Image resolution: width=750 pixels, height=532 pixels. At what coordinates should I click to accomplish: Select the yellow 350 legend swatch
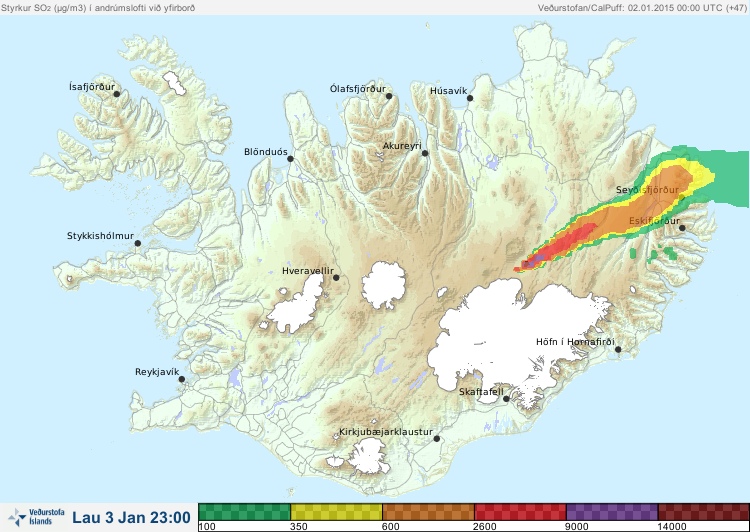(x=337, y=512)
